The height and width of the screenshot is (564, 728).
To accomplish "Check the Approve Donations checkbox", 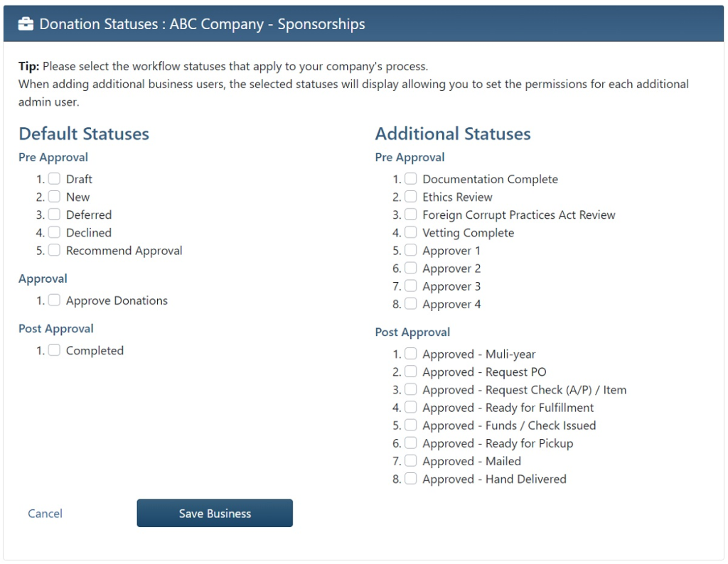I will click(x=55, y=300).
